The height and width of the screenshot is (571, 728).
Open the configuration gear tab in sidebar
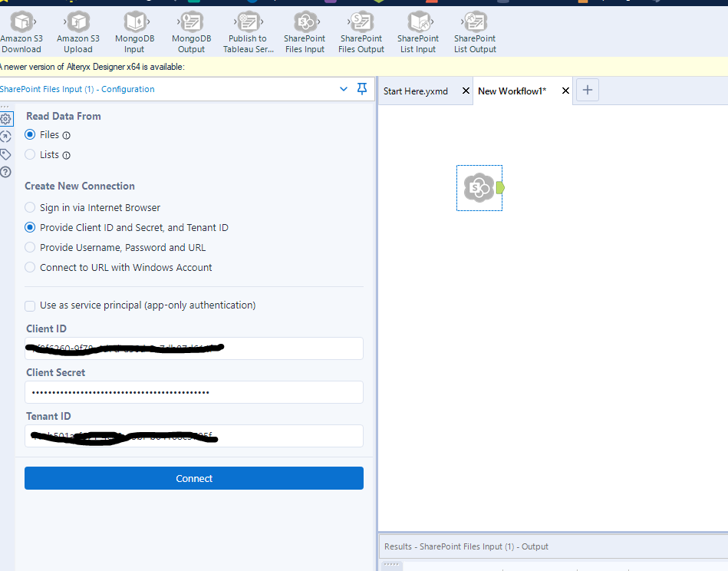(5, 119)
